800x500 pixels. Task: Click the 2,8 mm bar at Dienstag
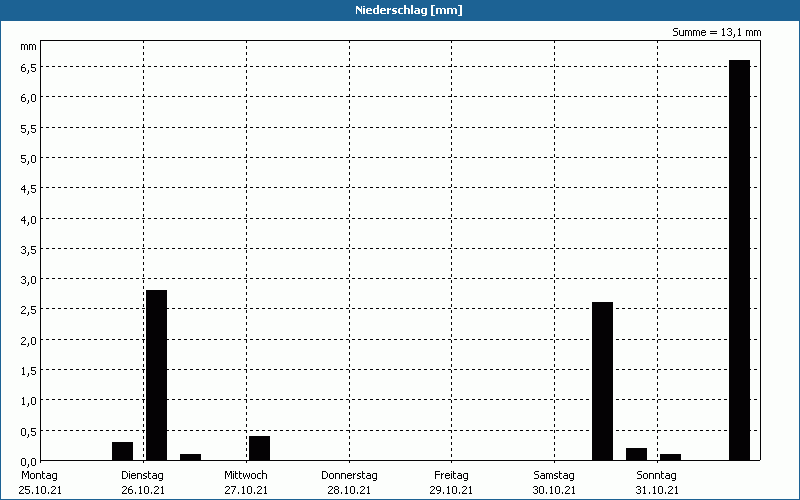point(156,375)
